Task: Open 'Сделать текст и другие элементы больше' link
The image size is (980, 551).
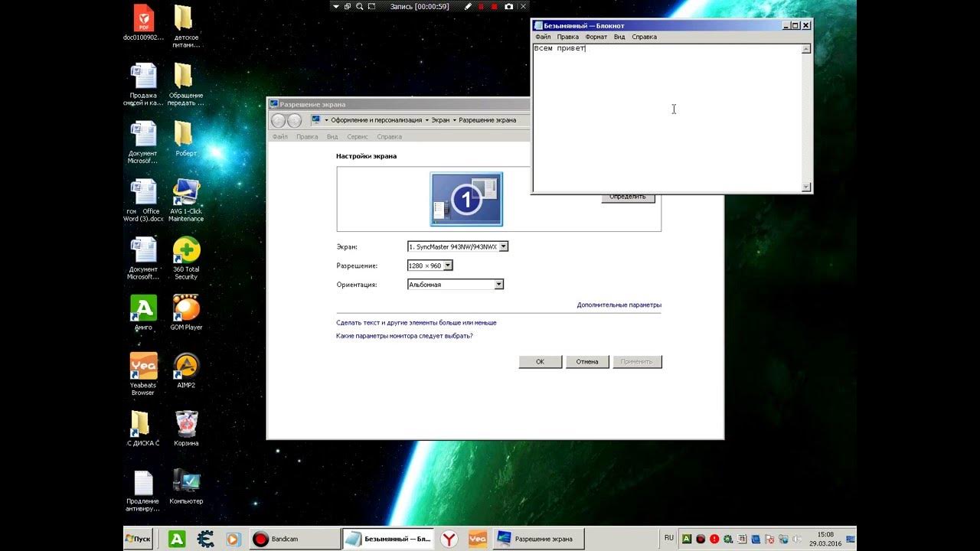Action: click(416, 323)
